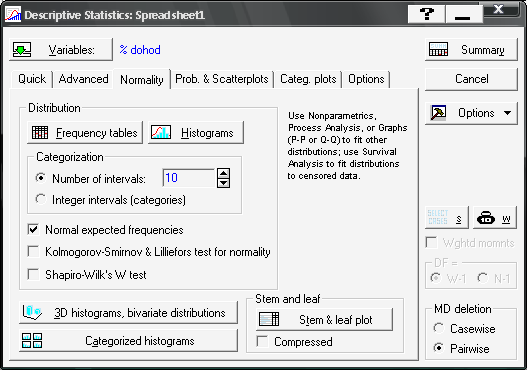Viewport: 527px width, 370px height.
Task: Click the selected variable '% dohod' text
Action: [x=140, y=50]
